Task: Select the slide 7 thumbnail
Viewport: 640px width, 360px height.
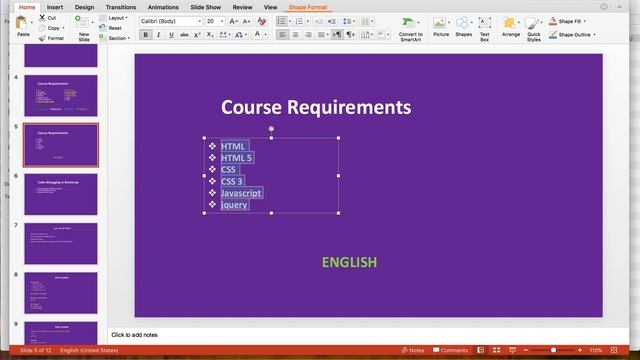Action: [x=61, y=244]
